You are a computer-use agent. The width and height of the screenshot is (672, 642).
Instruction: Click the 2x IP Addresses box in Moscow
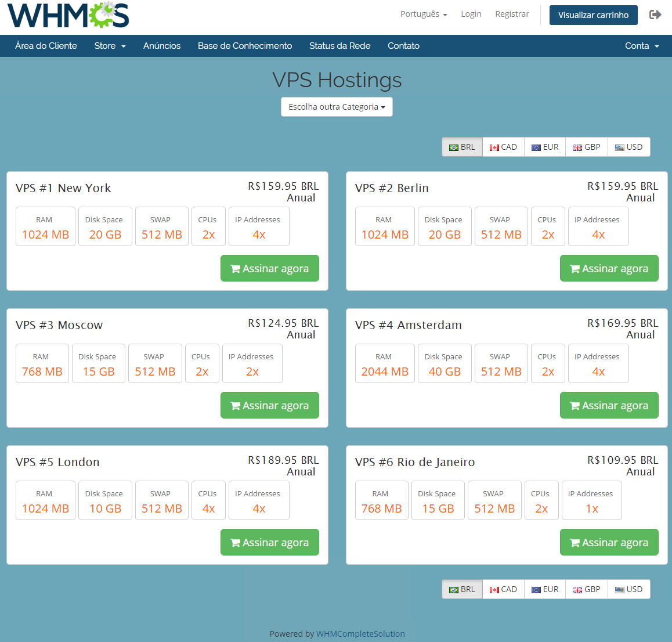pos(252,363)
